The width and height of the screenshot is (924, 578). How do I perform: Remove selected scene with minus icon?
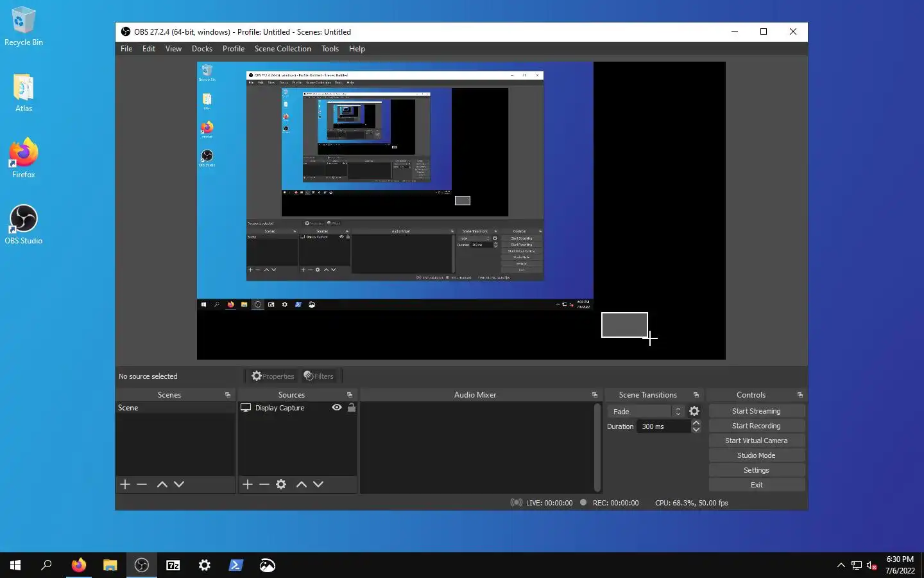tap(142, 484)
